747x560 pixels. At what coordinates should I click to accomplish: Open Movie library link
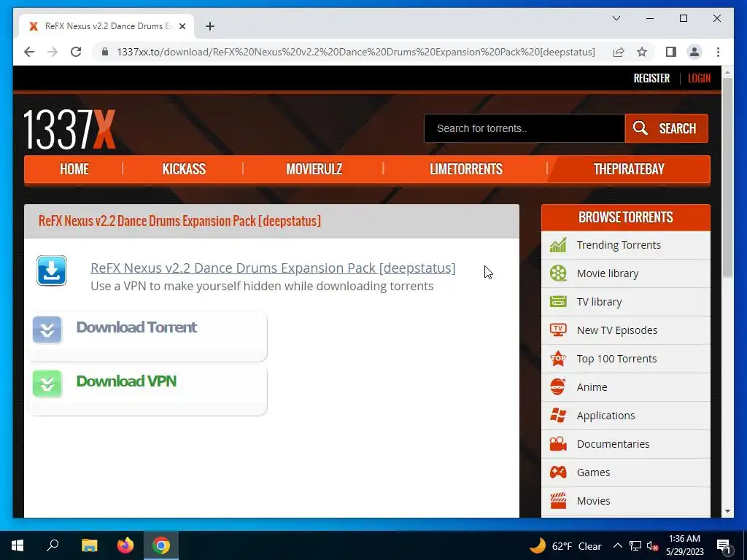click(608, 273)
